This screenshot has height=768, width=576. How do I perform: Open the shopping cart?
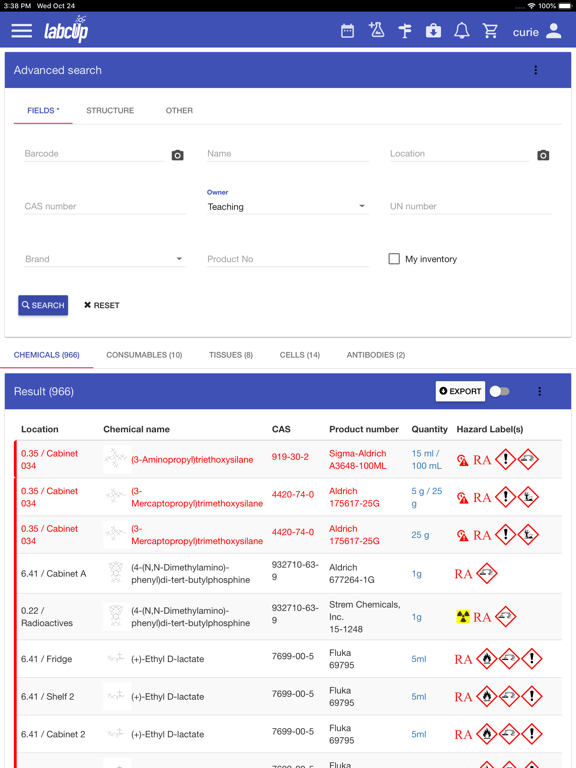(x=490, y=31)
